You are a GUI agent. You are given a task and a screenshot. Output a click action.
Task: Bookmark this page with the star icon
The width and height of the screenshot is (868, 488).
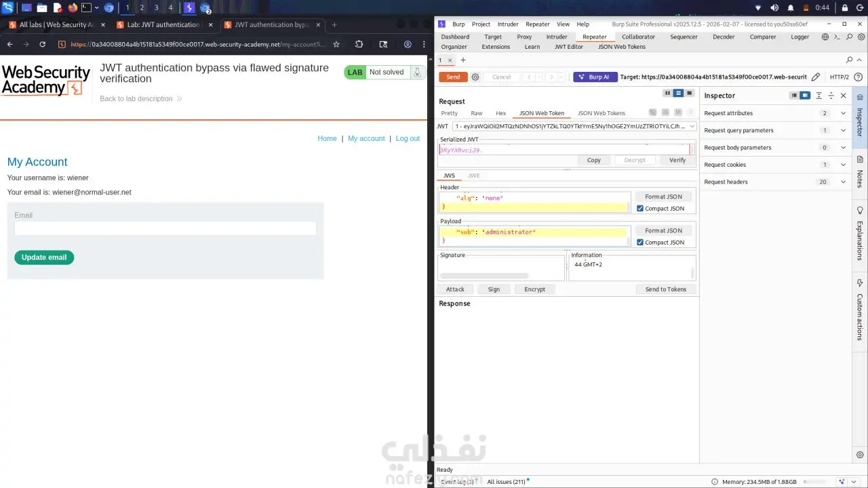(x=336, y=44)
